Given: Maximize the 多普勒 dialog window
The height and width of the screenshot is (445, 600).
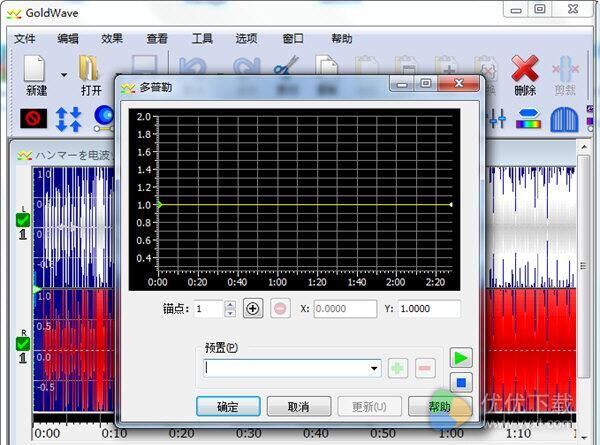Looking at the screenshot, I should tap(426, 83).
